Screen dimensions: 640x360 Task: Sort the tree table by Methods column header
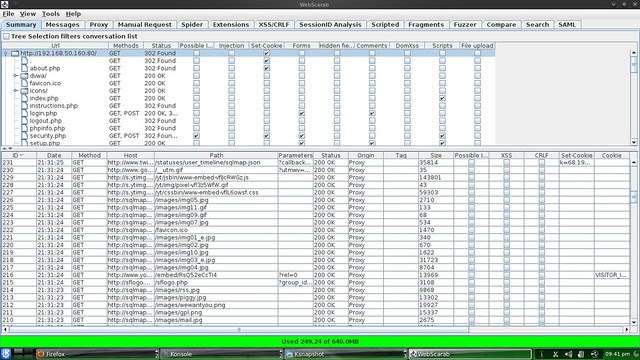click(x=126, y=46)
